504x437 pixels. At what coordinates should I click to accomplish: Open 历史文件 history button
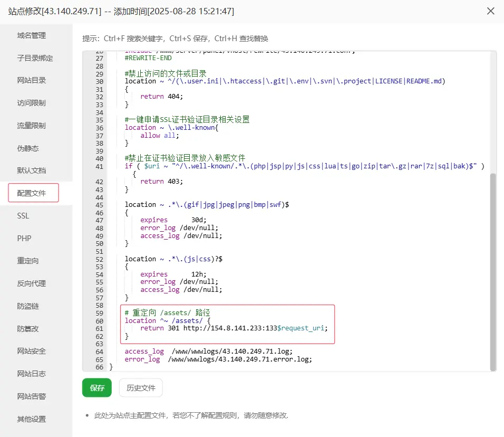click(x=141, y=388)
